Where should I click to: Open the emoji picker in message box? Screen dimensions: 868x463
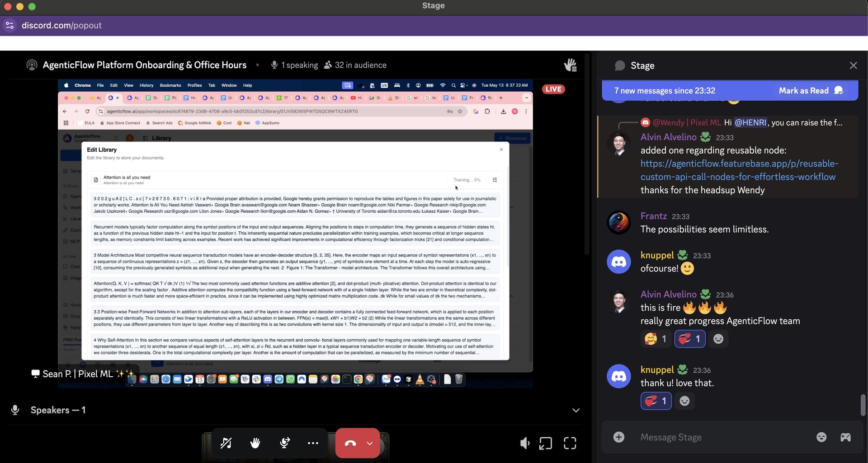pos(821,437)
